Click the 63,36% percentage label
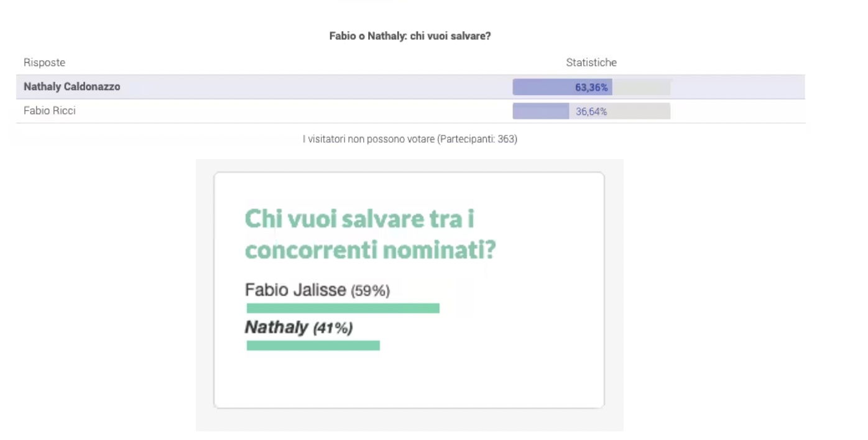 tap(591, 88)
